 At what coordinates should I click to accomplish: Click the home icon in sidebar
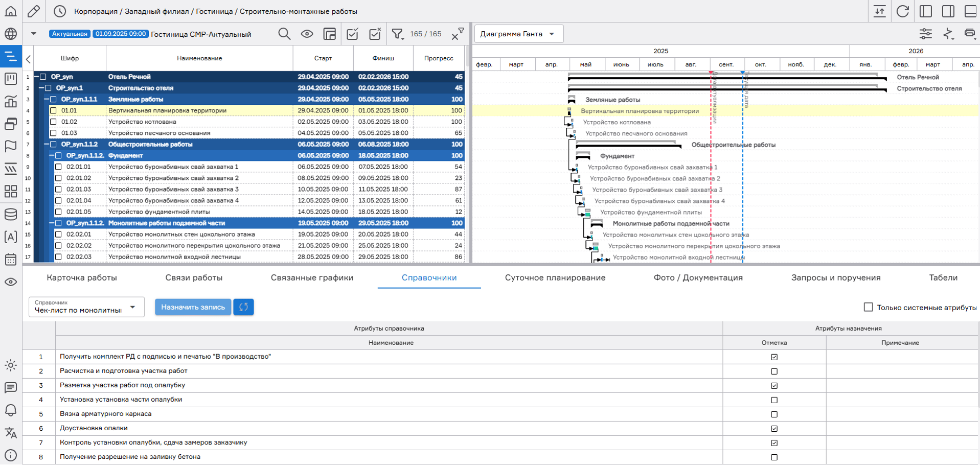11,11
